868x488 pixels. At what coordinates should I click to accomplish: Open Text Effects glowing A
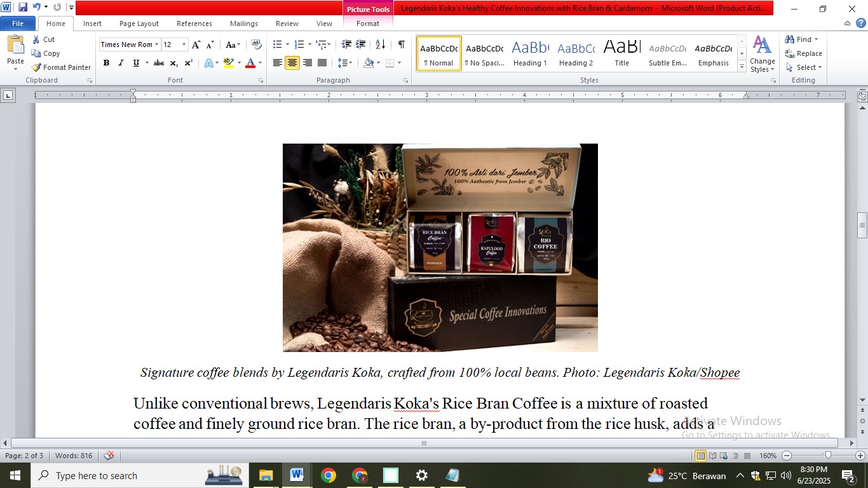208,63
